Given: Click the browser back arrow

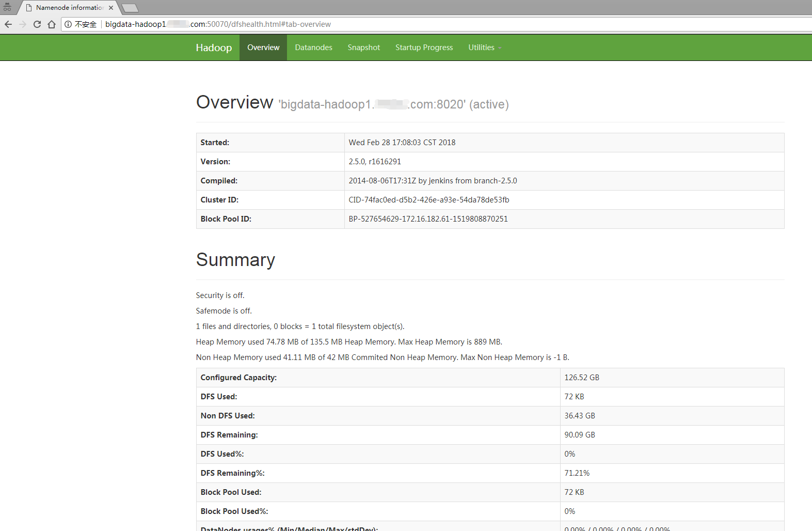Looking at the screenshot, I should pyautogui.click(x=8, y=24).
